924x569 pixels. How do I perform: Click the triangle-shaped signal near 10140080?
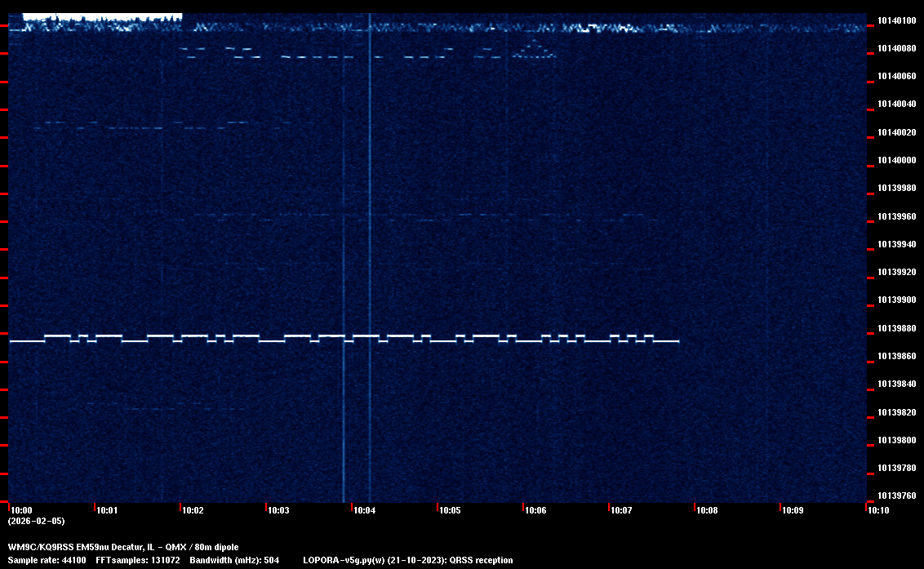tap(535, 51)
